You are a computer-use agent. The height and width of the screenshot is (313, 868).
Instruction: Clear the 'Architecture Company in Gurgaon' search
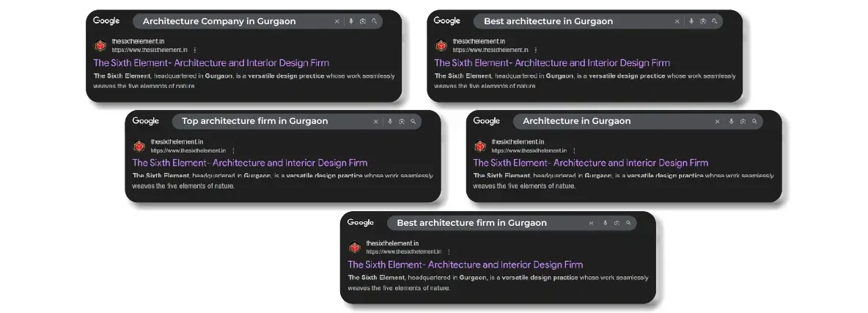(336, 21)
